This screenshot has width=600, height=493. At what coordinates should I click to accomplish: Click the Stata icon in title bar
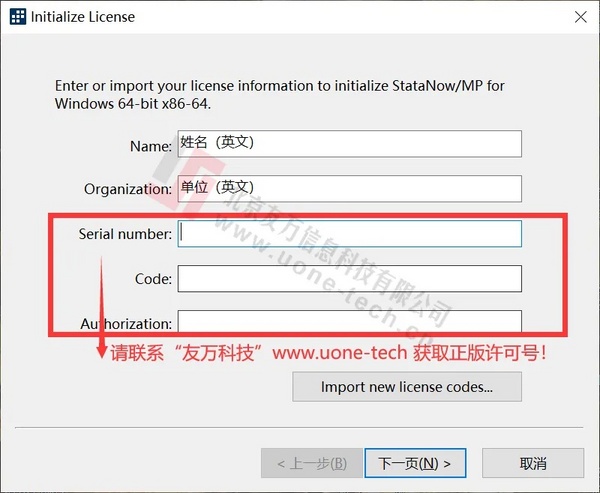pos(18,16)
